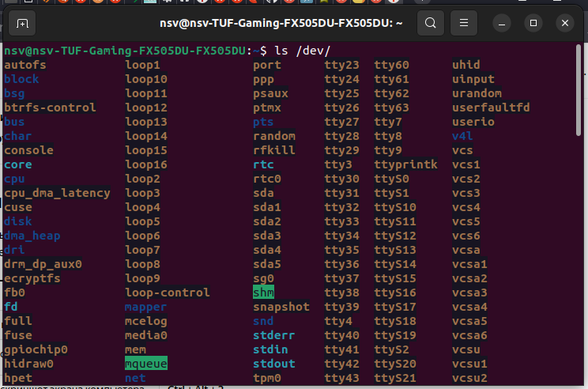Click the 'v4l' directory entry

click(x=462, y=136)
